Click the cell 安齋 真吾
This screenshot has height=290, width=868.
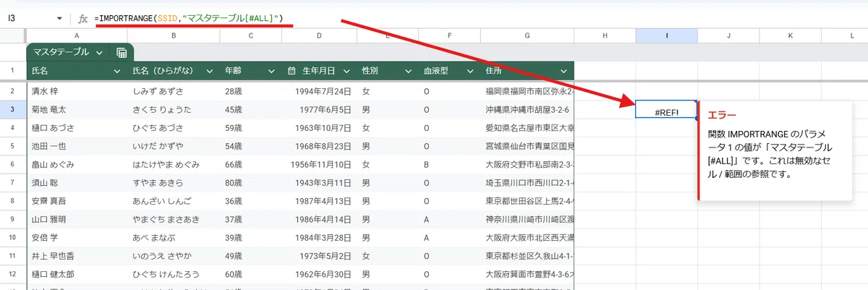click(76, 200)
